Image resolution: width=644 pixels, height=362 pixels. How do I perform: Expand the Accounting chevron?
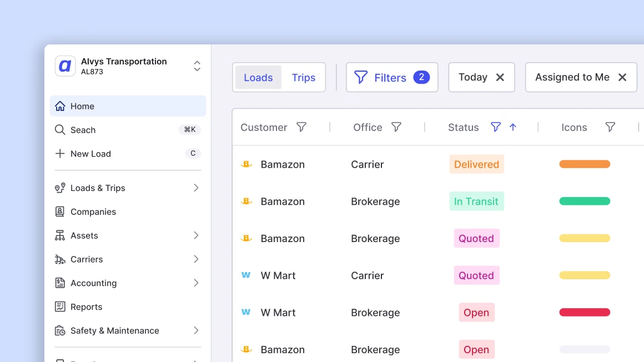tap(196, 283)
